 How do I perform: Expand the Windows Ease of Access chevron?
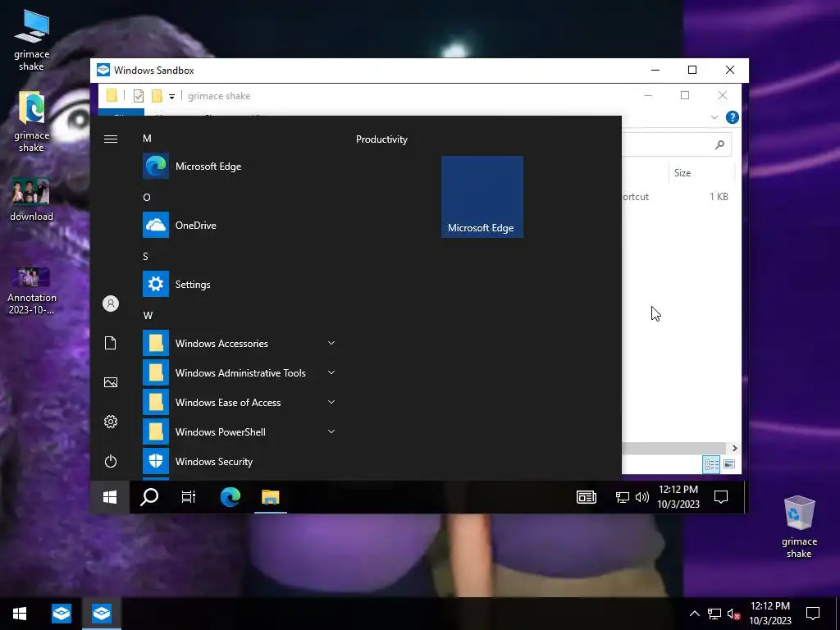(331, 402)
